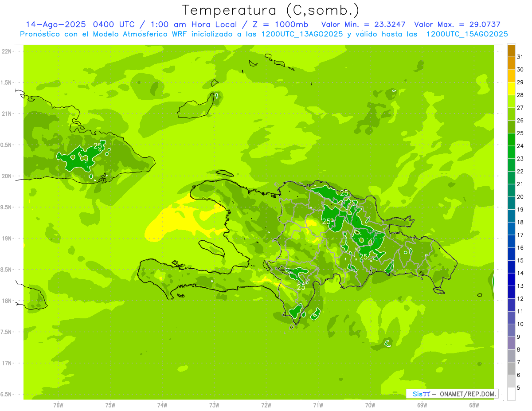This screenshot has width=532, height=411.
Task: Click the "75W" longitude label
Action: 110,405
